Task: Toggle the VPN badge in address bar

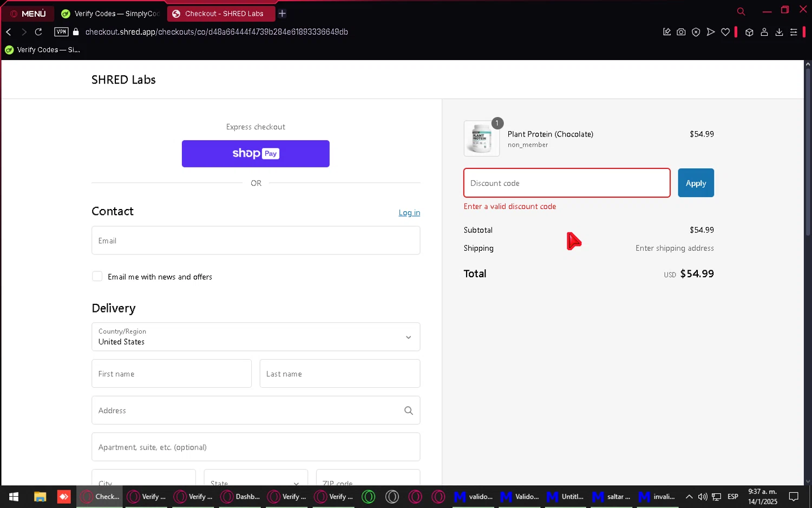Action: (x=61, y=32)
